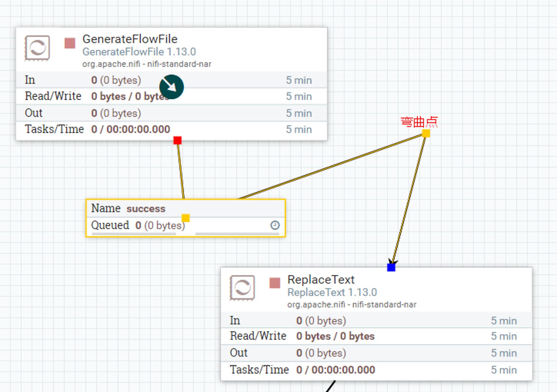Image resolution: width=557 pixels, height=392 pixels.
Task: Click the Read/Write row of GenerateFlowFile
Action: tap(172, 96)
